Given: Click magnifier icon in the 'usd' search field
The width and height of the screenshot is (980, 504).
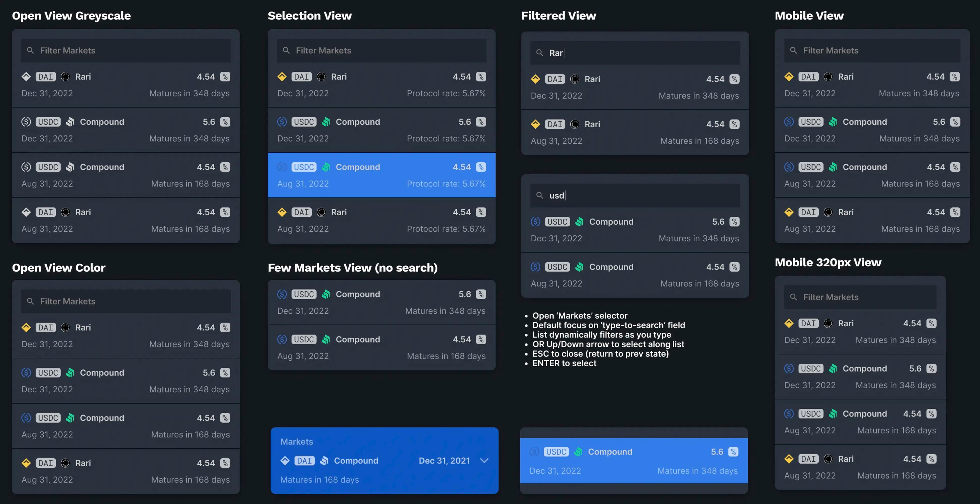Looking at the screenshot, I should (x=540, y=195).
